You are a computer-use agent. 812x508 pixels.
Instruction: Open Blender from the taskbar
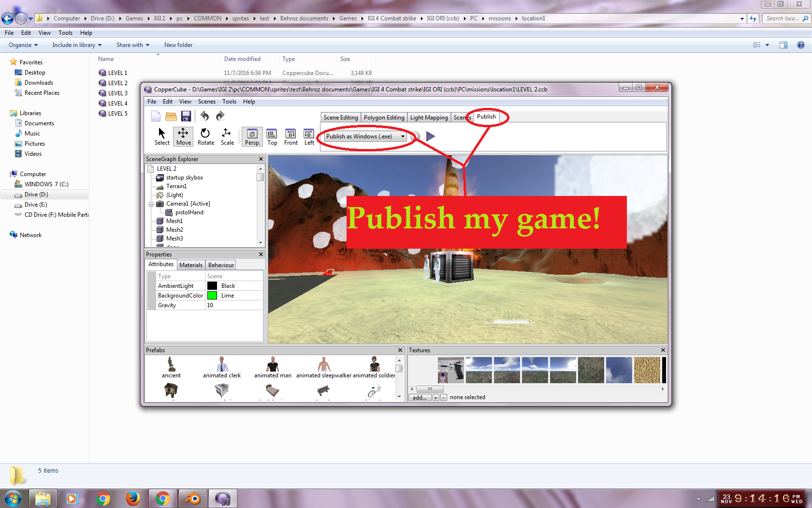pyautogui.click(x=192, y=498)
